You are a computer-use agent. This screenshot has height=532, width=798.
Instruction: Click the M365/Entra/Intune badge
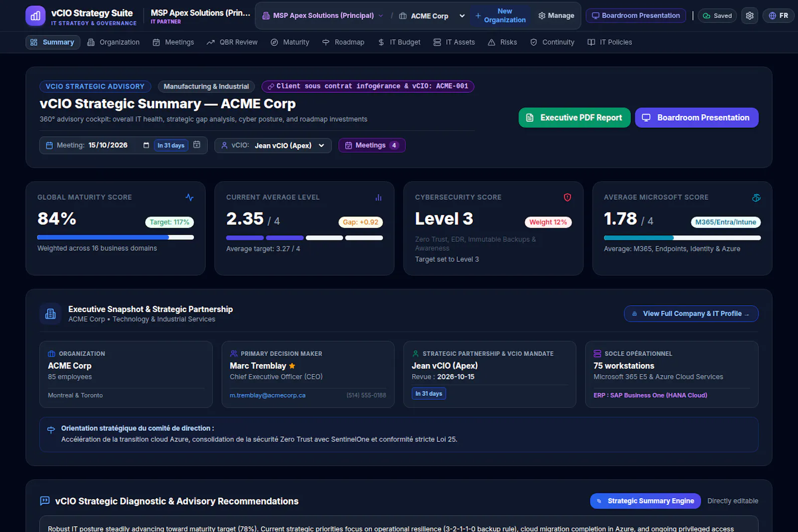coord(726,222)
